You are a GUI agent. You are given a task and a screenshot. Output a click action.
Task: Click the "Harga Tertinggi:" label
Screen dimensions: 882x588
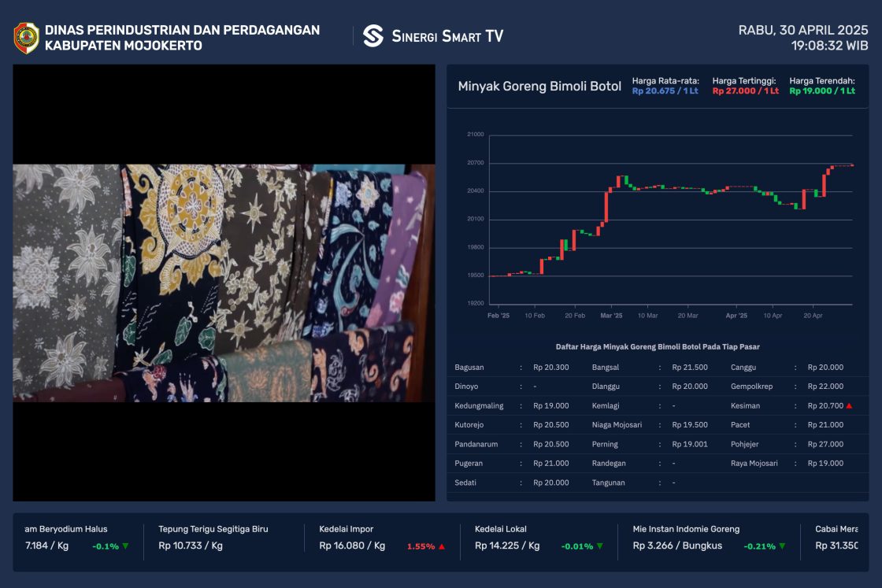tap(744, 81)
